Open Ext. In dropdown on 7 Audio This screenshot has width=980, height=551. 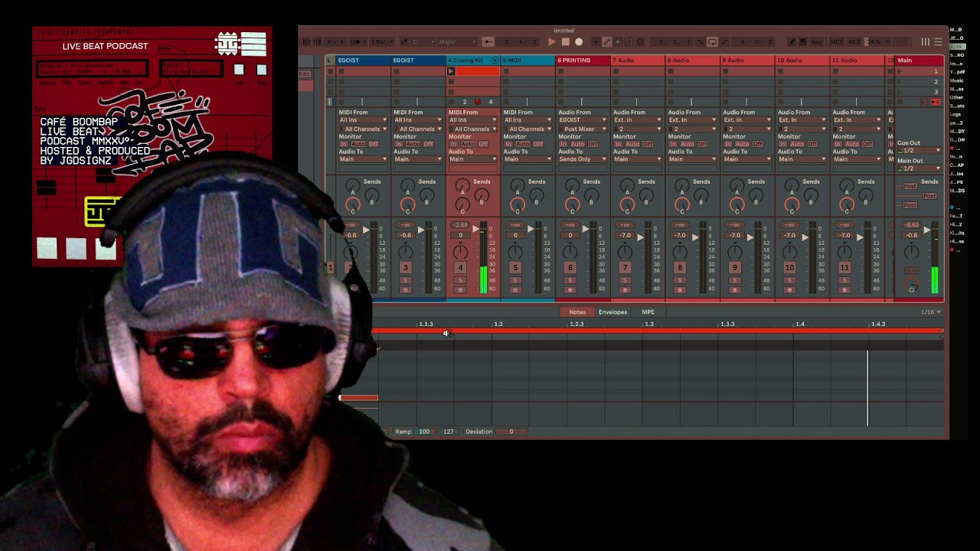tap(638, 120)
